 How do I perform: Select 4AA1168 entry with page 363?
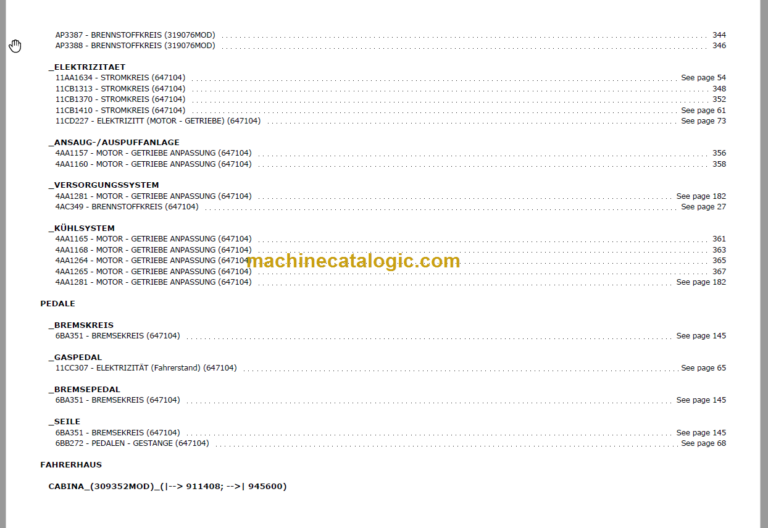pyautogui.click(x=390, y=250)
